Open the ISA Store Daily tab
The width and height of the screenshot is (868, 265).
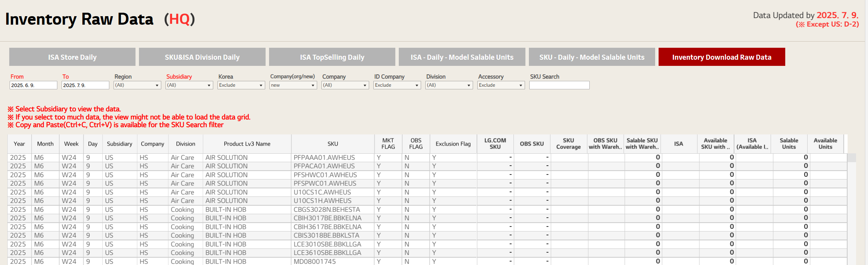[72, 57]
